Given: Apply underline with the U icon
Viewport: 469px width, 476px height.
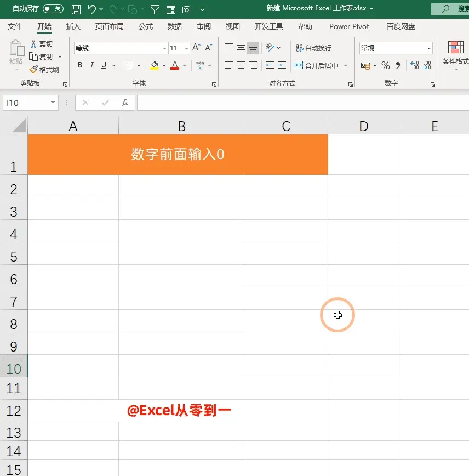Looking at the screenshot, I should (102, 65).
